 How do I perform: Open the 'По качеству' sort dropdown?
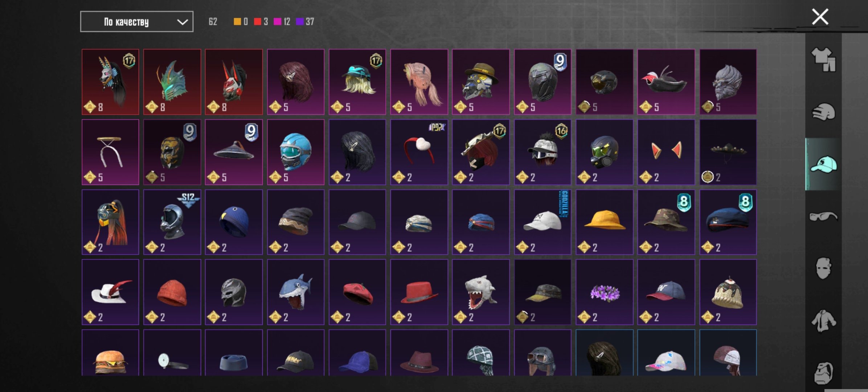pos(137,22)
